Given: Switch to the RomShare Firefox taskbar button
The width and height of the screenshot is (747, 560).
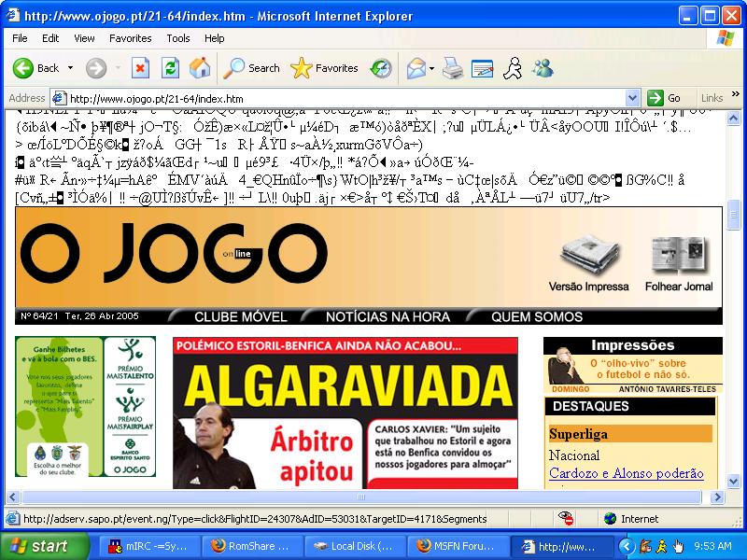Looking at the screenshot, I should (x=252, y=546).
